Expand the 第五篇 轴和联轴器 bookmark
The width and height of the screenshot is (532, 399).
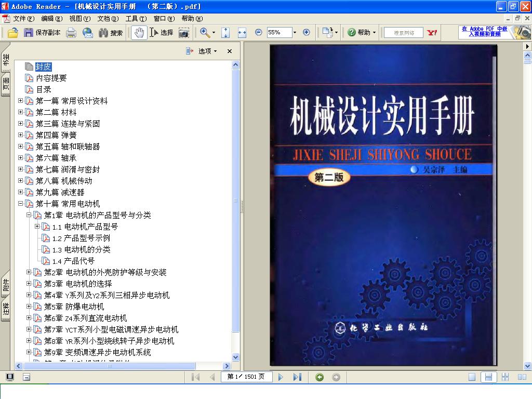(20, 147)
